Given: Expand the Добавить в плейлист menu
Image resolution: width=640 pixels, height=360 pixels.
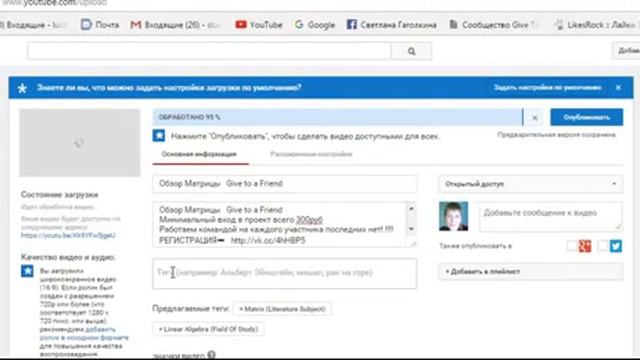Looking at the screenshot, I should click(531, 271).
